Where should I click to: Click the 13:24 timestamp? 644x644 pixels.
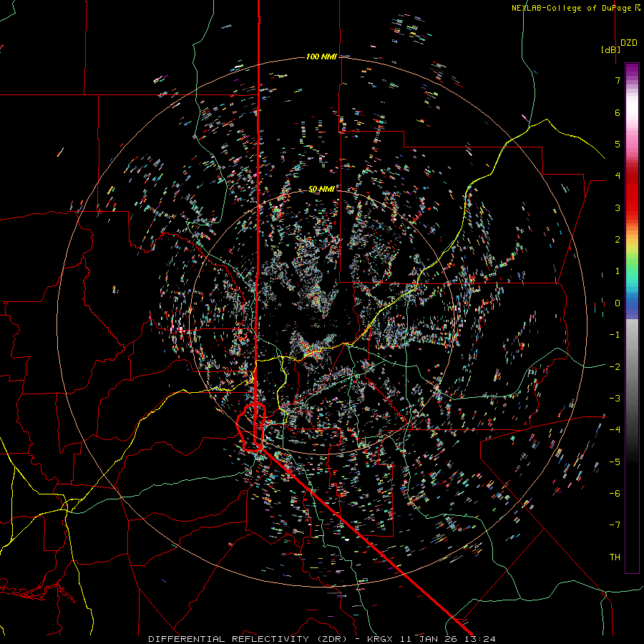pyautogui.click(x=479, y=639)
